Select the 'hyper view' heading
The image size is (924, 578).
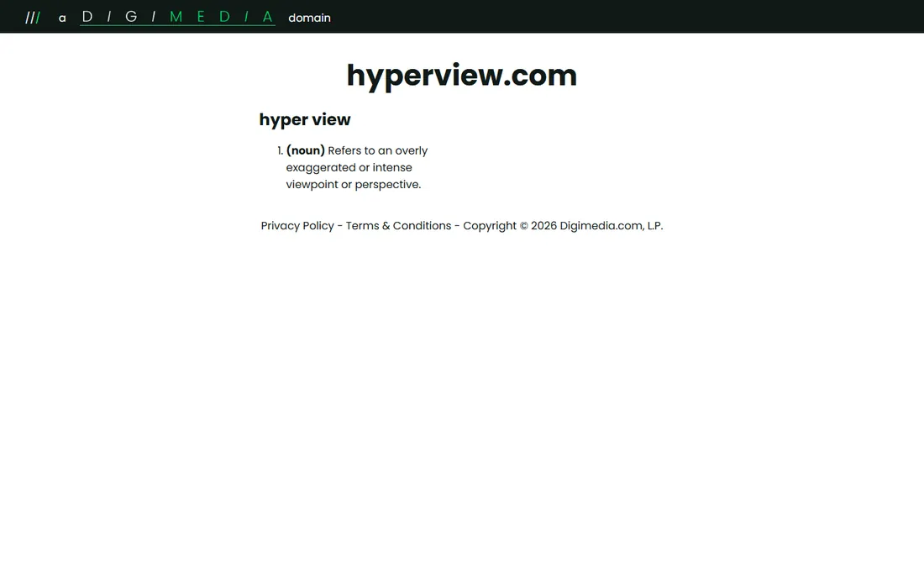[x=305, y=119]
